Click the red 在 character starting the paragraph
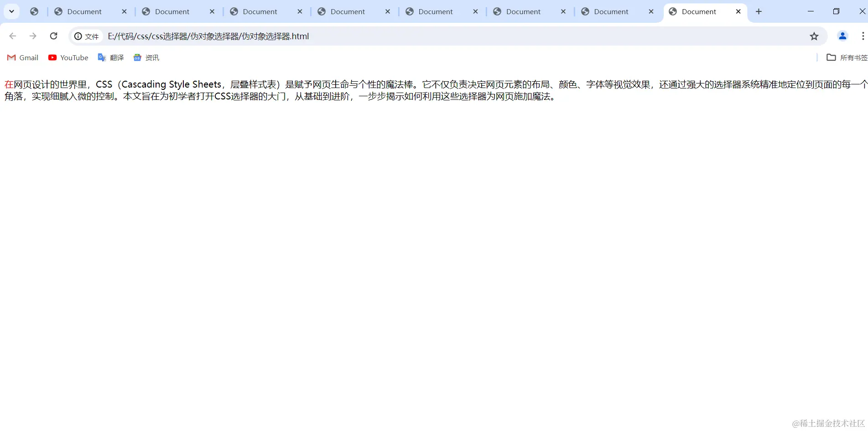The height and width of the screenshot is (431, 868). tap(9, 84)
